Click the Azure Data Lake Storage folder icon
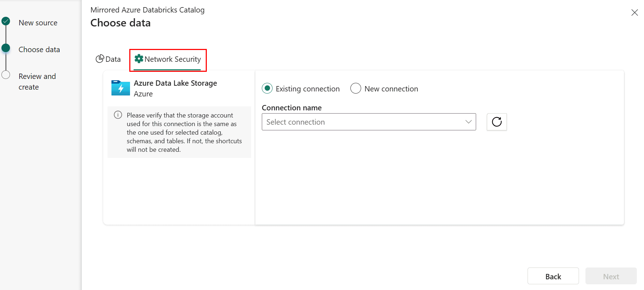The width and height of the screenshot is (644, 290). point(120,88)
